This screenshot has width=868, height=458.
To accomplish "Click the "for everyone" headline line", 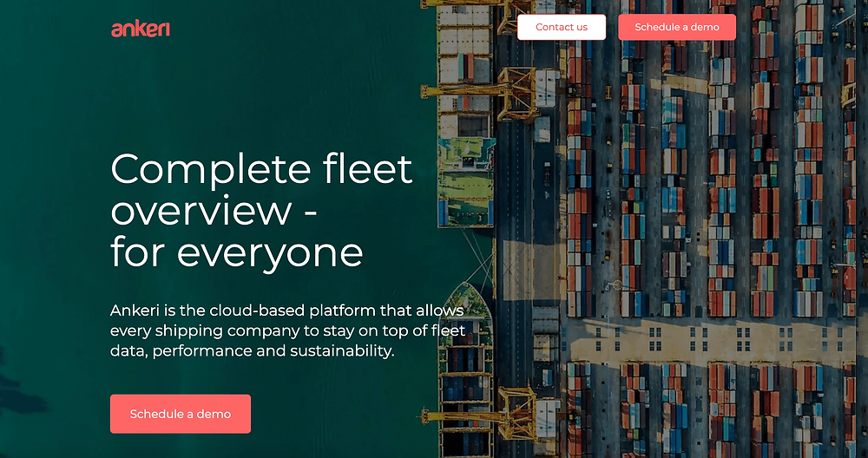I will pos(236,252).
